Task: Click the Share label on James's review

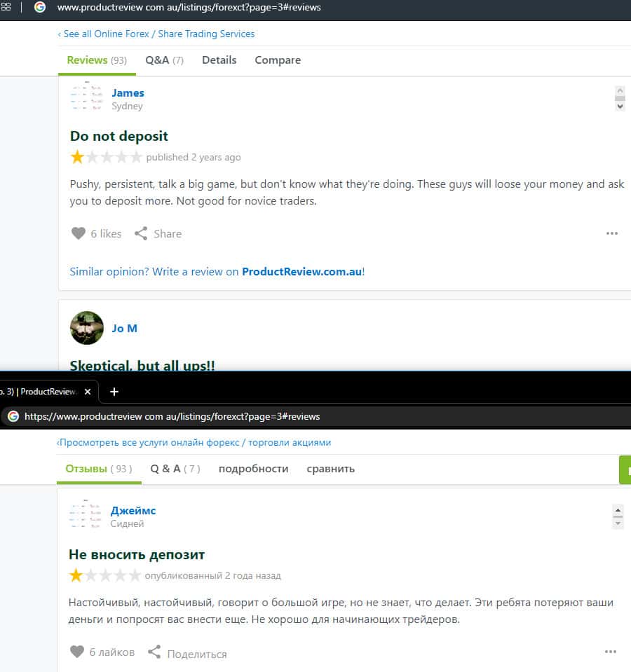Action: tap(168, 233)
